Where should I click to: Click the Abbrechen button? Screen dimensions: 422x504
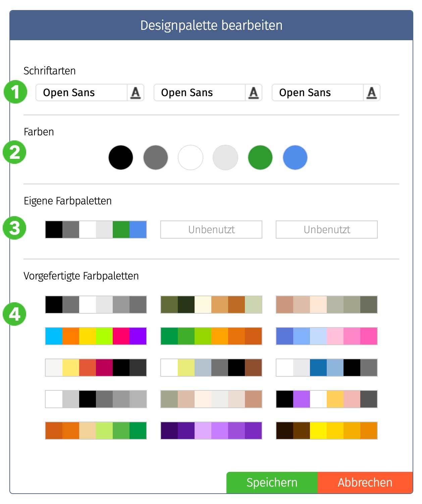(365, 483)
